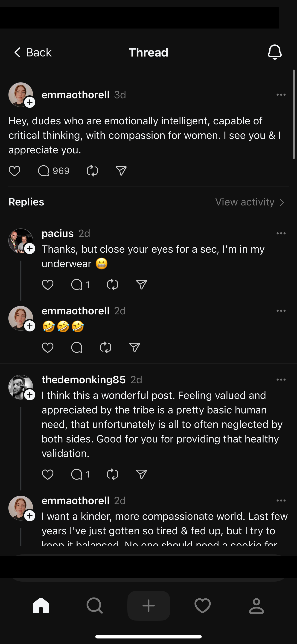Like emmaothorell's original post

pyautogui.click(x=15, y=171)
